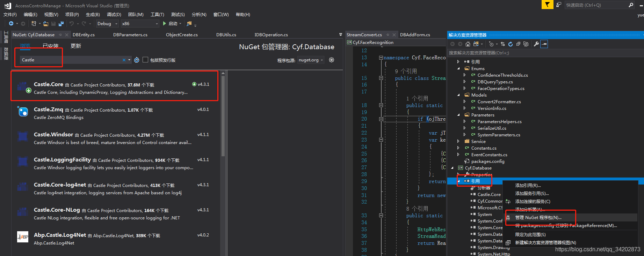Toggle code fold at public static line 18
Image resolution: width=644 pixels, height=256 pixels.
tap(381, 105)
